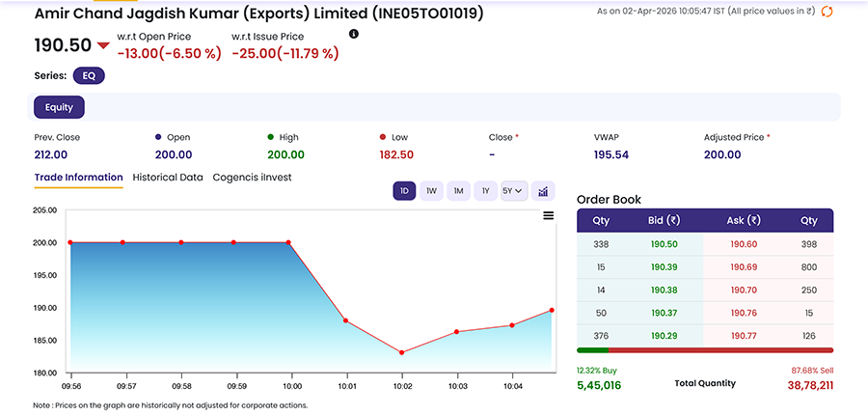This screenshot has height=416, width=868.
Task: Select the 1Y chart range
Action: (x=485, y=191)
